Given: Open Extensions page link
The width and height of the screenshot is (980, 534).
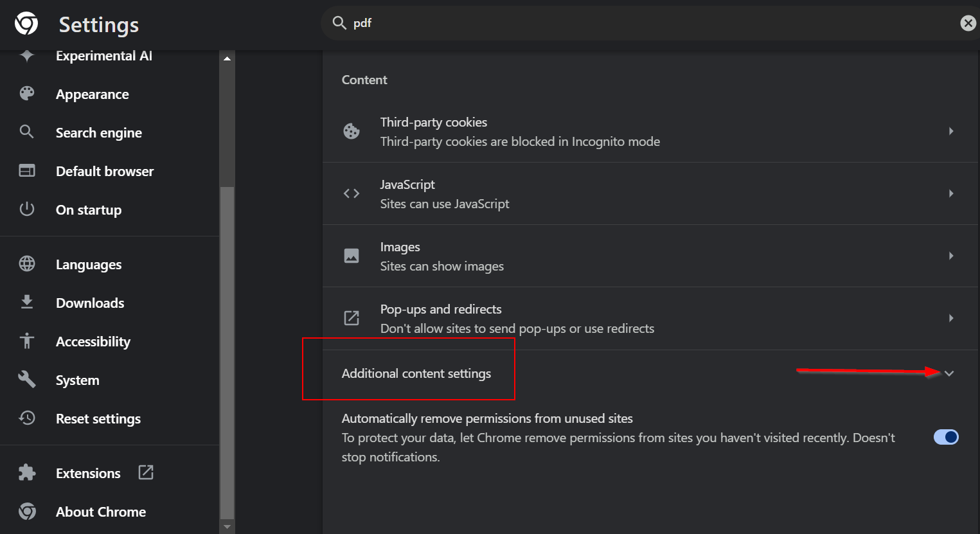Looking at the screenshot, I should coord(88,473).
